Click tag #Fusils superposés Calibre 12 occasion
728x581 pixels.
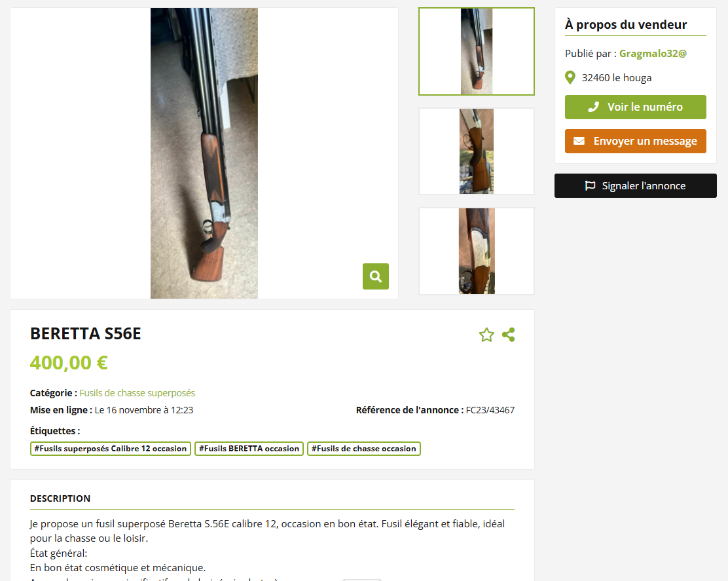click(111, 449)
